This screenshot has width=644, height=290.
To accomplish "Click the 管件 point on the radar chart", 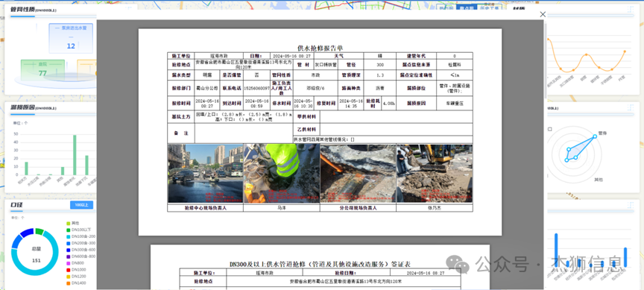I will click(x=595, y=136).
